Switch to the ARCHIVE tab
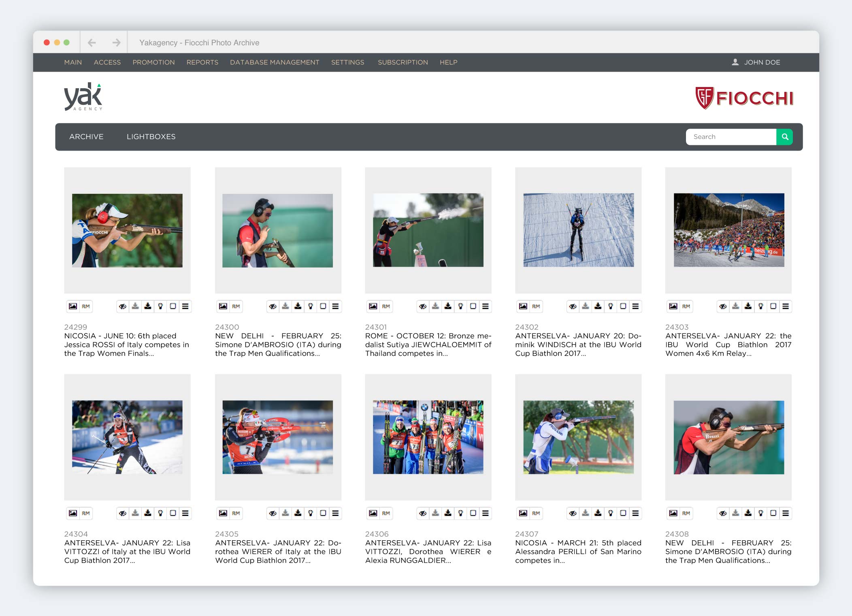Image resolution: width=852 pixels, height=616 pixels. coord(86,137)
